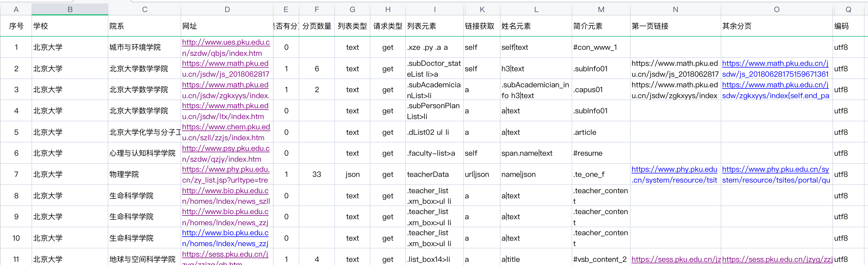Select the url|json cell
The width and height of the screenshot is (868, 265).
click(482, 175)
